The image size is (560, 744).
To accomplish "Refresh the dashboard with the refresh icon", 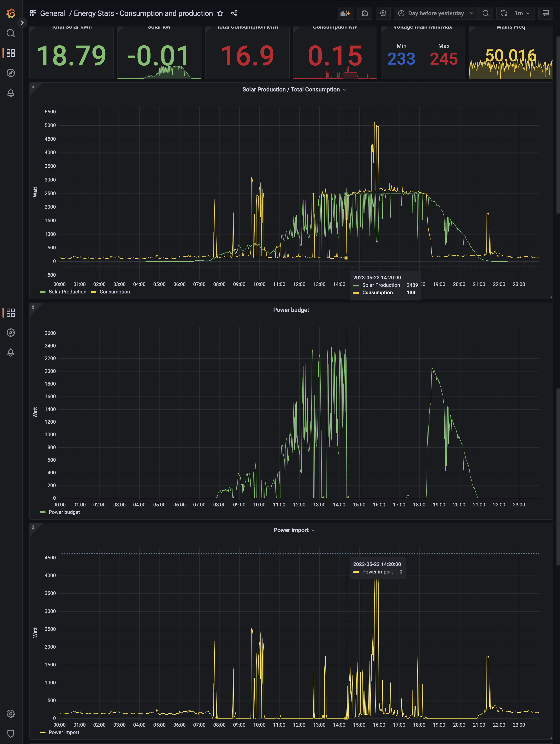I will 504,13.
